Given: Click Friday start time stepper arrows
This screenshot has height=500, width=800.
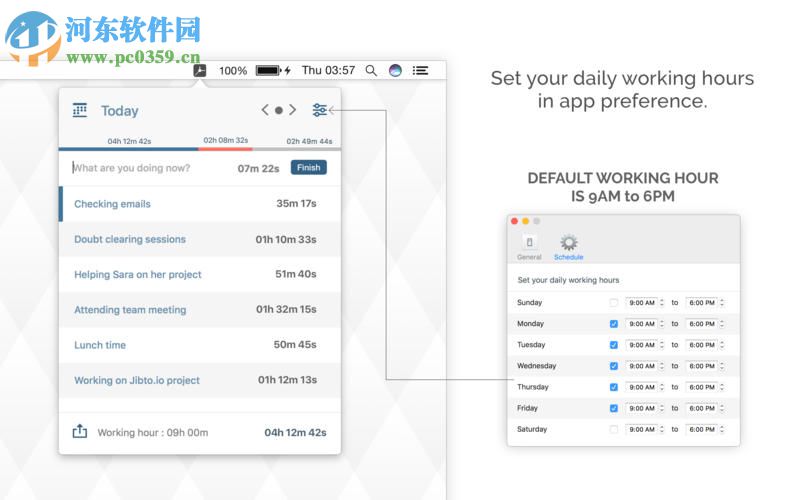Looking at the screenshot, I should pyautogui.click(x=661, y=408).
